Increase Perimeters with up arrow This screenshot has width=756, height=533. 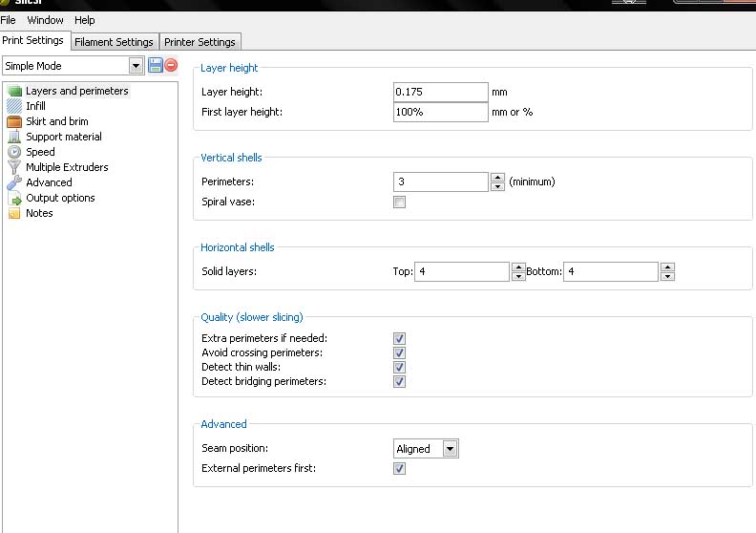pyautogui.click(x=497, y=177)
